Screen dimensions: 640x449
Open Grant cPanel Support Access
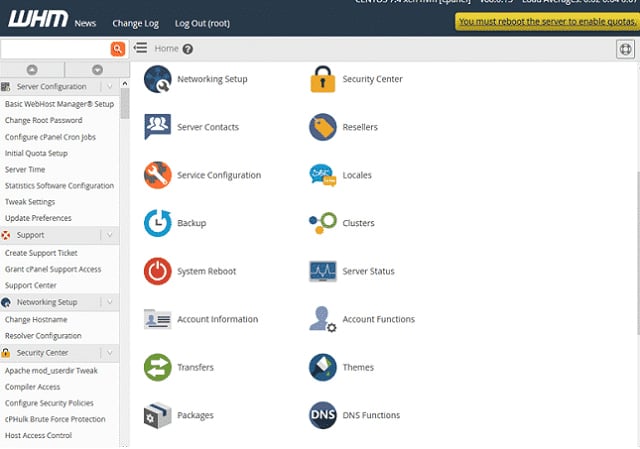pos(53,269)
